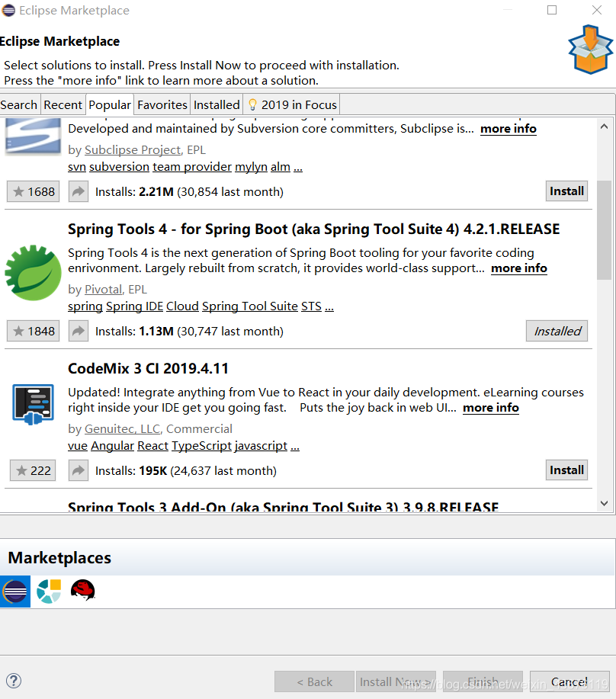Click the vertical scrollbar thumb
The image size is (616, 699).
604,230
